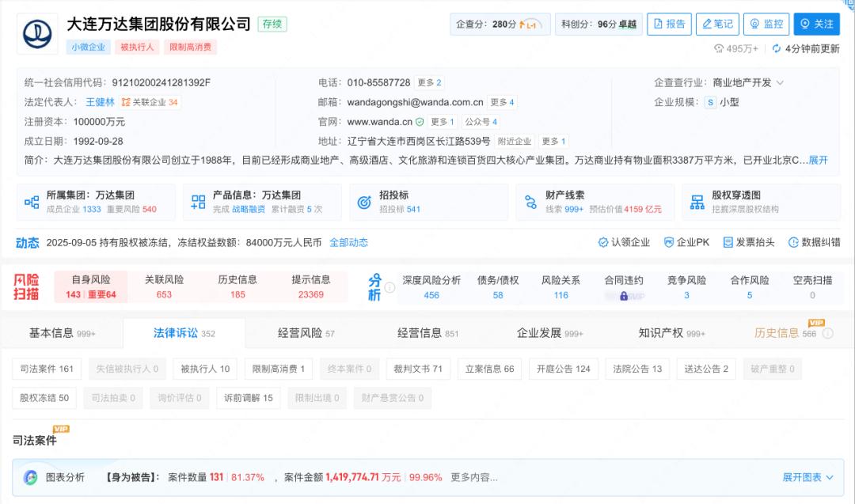
Task: Select 送达公告 2 filter
Action: pyautogui.click(x=706, y=369)
